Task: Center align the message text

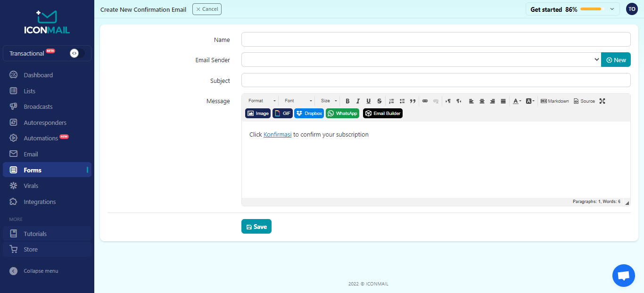Action: [x=482, y=101]
